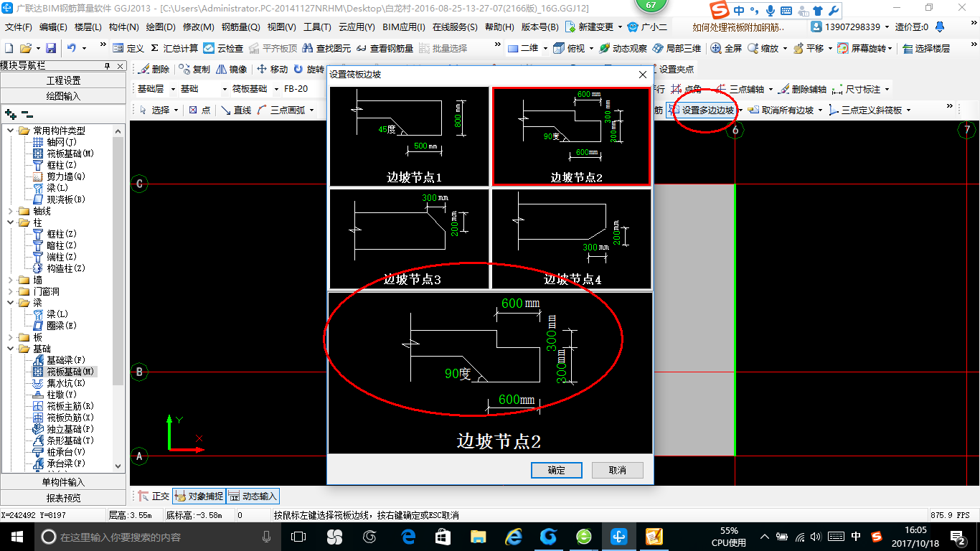Select the 边坡节点4 thumbnail
This screenshot has height=551, width=980.
point(571,239)
